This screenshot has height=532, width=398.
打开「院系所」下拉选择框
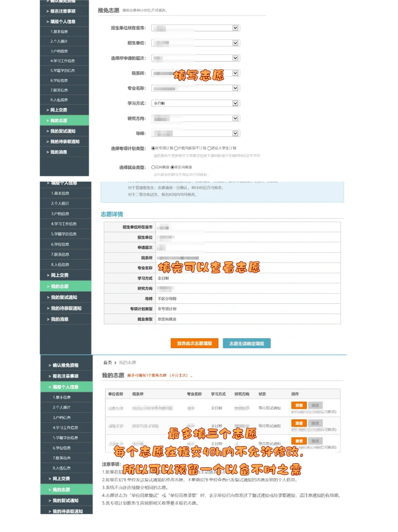(235, 73)
